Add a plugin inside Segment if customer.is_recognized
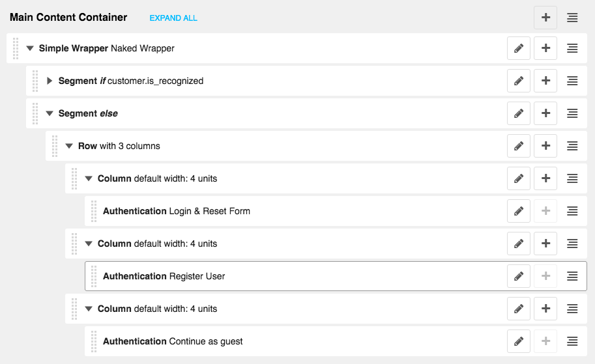 point(545,81)
